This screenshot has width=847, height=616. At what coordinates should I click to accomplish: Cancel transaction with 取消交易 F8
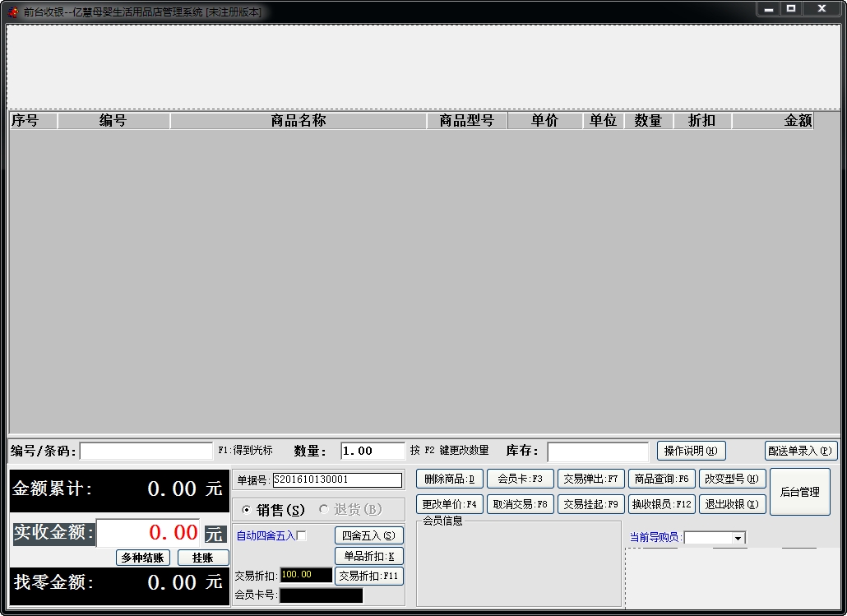click(520, 504)
